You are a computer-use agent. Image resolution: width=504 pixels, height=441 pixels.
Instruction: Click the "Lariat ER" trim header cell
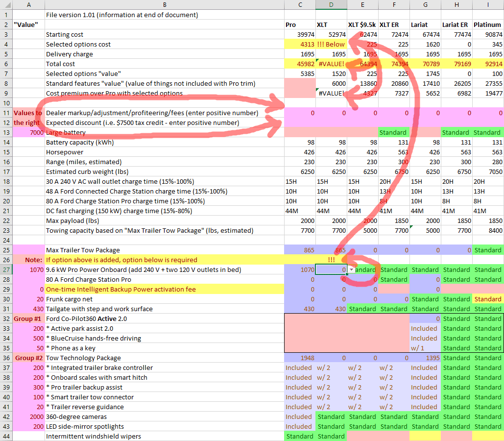456,24
